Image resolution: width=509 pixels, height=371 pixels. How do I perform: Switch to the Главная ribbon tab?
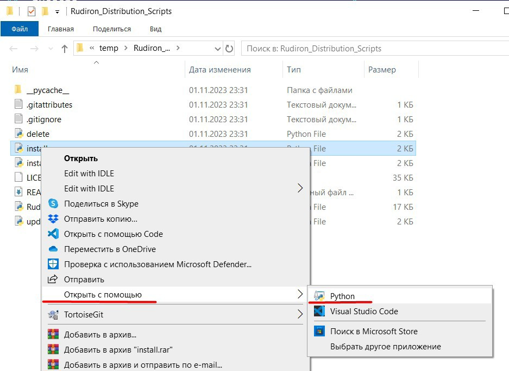pos(61,29)
